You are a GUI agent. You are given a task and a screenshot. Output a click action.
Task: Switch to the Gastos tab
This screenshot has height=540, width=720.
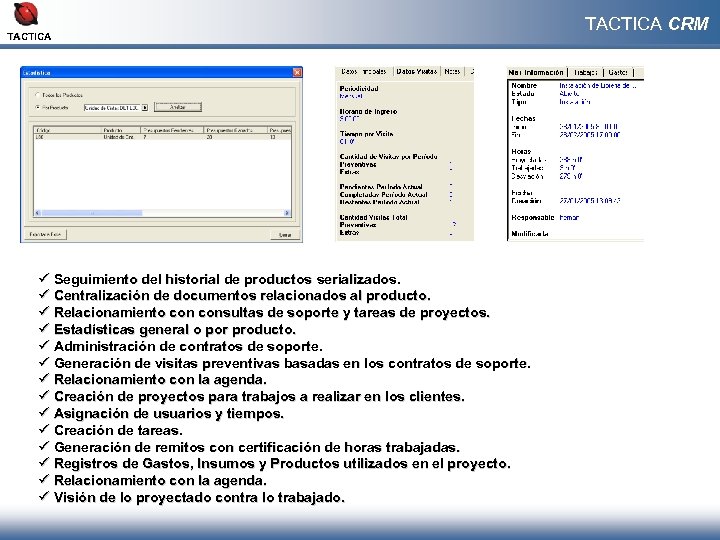[618, 73]
